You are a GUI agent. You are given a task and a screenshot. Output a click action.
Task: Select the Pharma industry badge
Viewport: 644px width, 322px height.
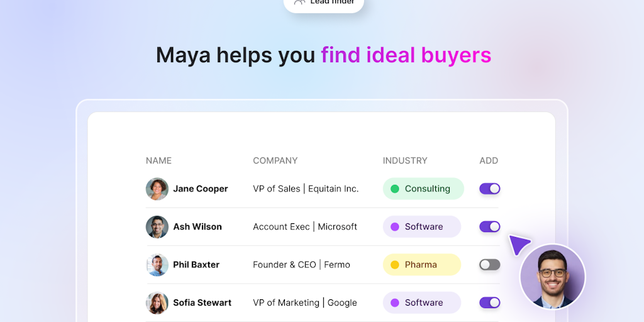[x=421, y=265]
